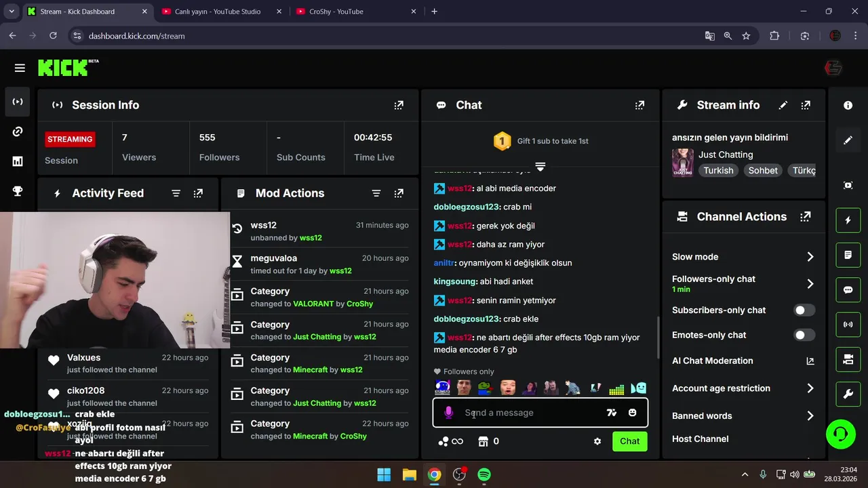Toggle Chat widget speech-bubble icon
This screenshot has height=488, width=868.
click(848, 289)
